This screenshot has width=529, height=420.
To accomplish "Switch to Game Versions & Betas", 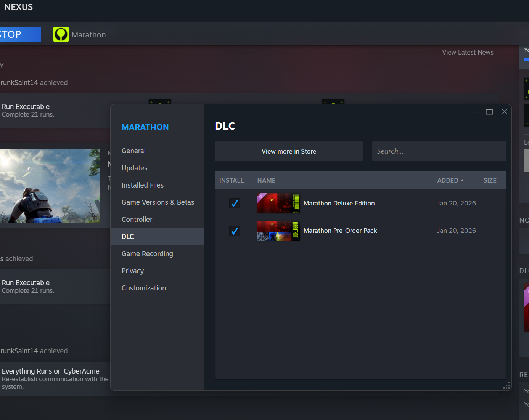I will click(x=158, y=202).
